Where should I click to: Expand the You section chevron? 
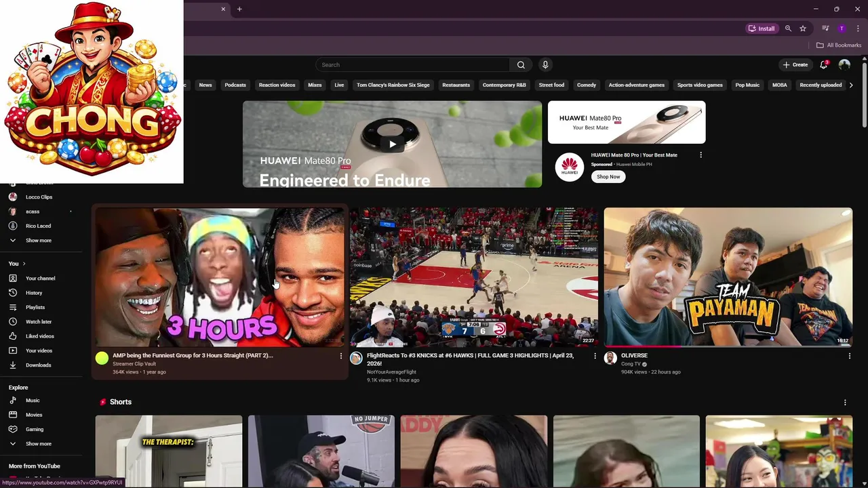pos(24,264)
